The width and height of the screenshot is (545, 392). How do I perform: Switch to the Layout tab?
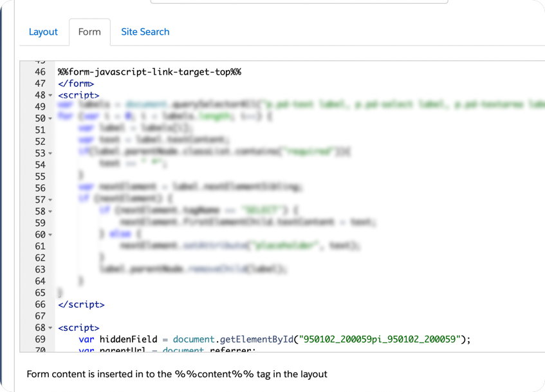tap(43, 32)
